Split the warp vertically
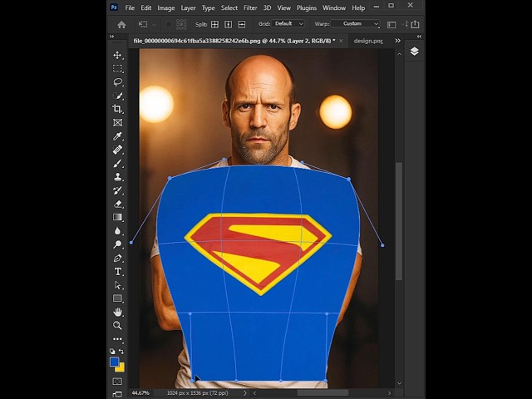 (x=229, y=24)
